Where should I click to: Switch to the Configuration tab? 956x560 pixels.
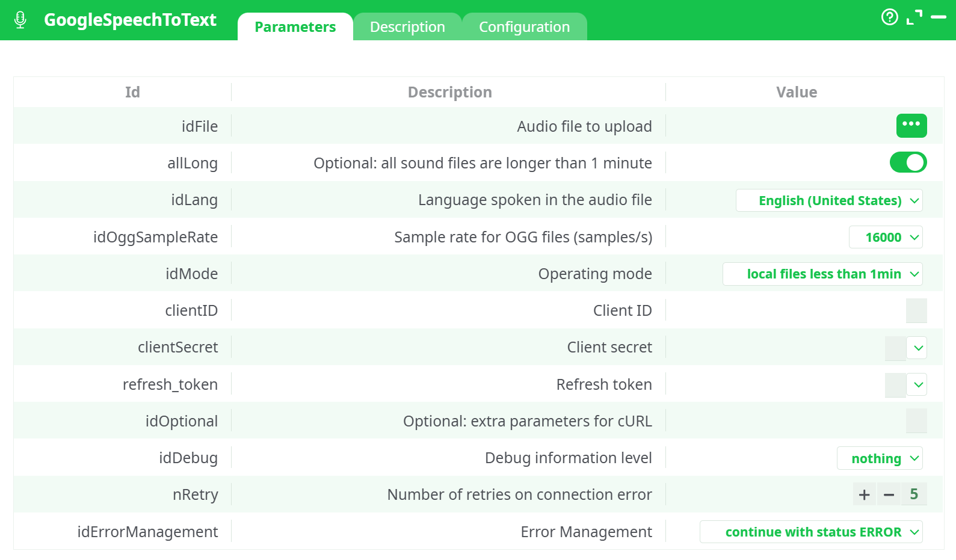pyautogui.click(x=524, y=27)
